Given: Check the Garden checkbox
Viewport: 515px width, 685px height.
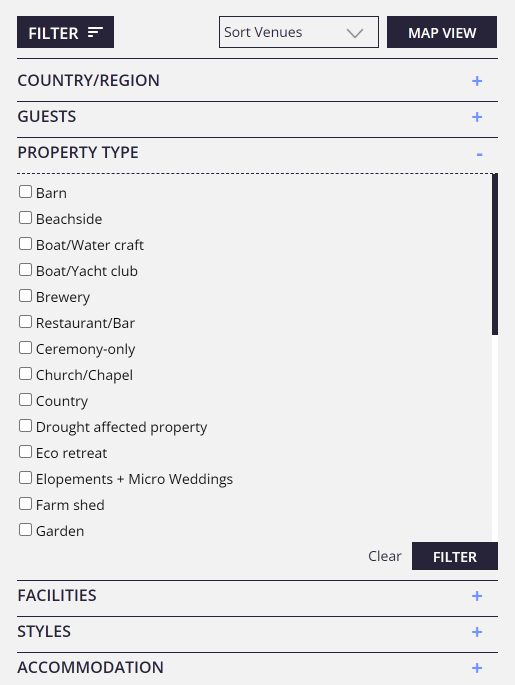Looking at the screenshot, I should 25,529.
